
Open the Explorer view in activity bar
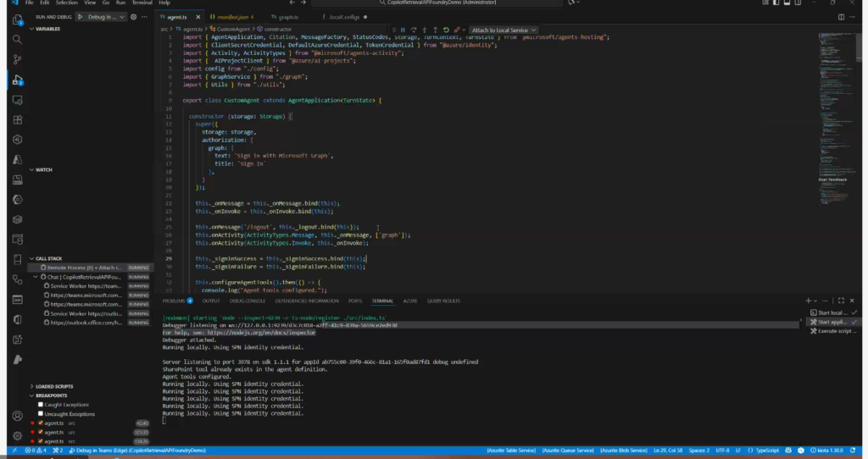coord(17,18)
